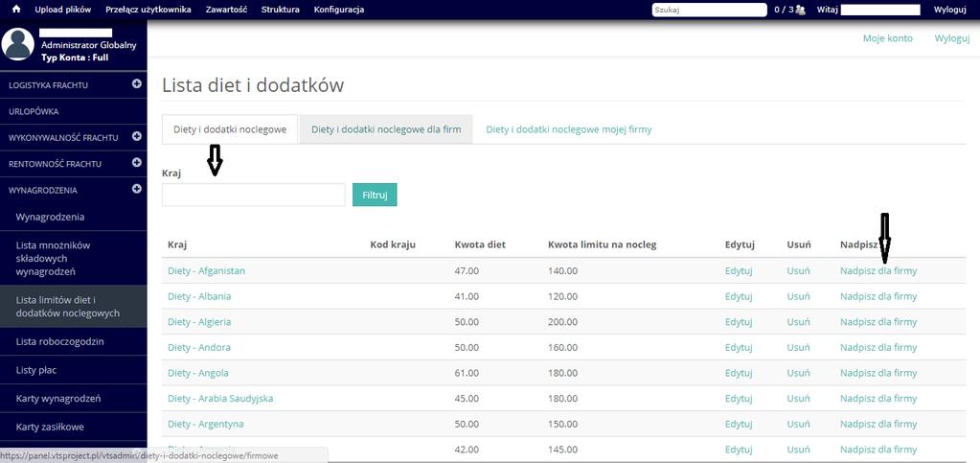Switch to Diety i dodatki noclegowe mojej firmy tab
Screen dimensions: 980x463
tap(569, 129)
